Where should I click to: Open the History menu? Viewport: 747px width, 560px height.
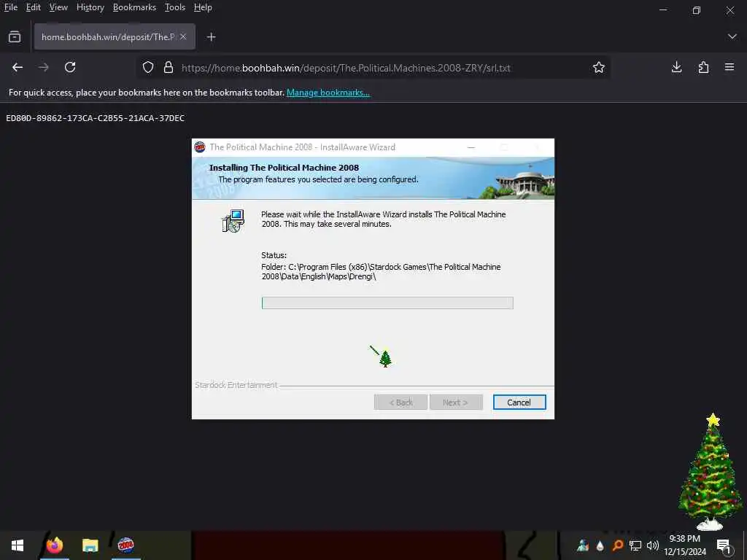tap(90, 7)
